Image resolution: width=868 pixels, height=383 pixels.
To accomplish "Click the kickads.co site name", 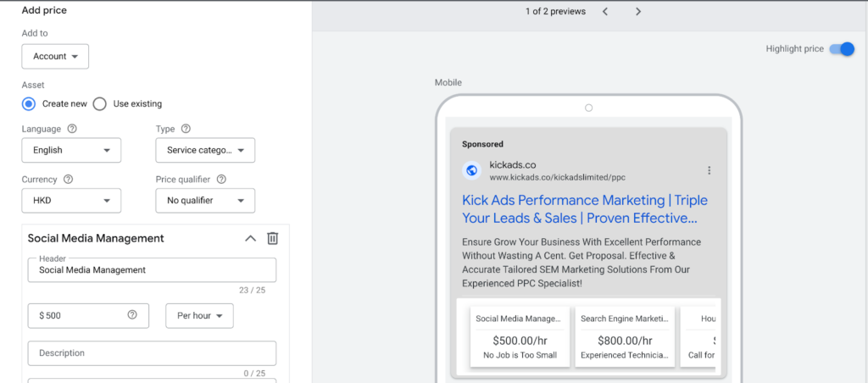I will click(513, 165).
